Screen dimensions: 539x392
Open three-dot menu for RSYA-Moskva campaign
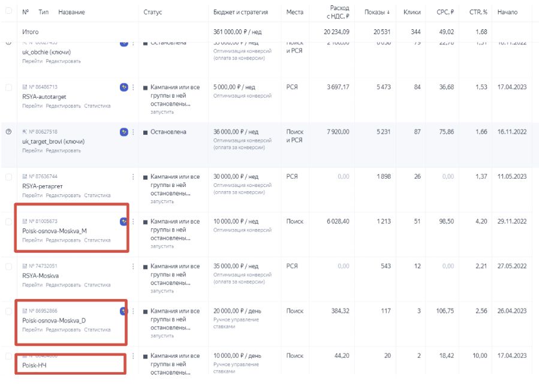133,266
